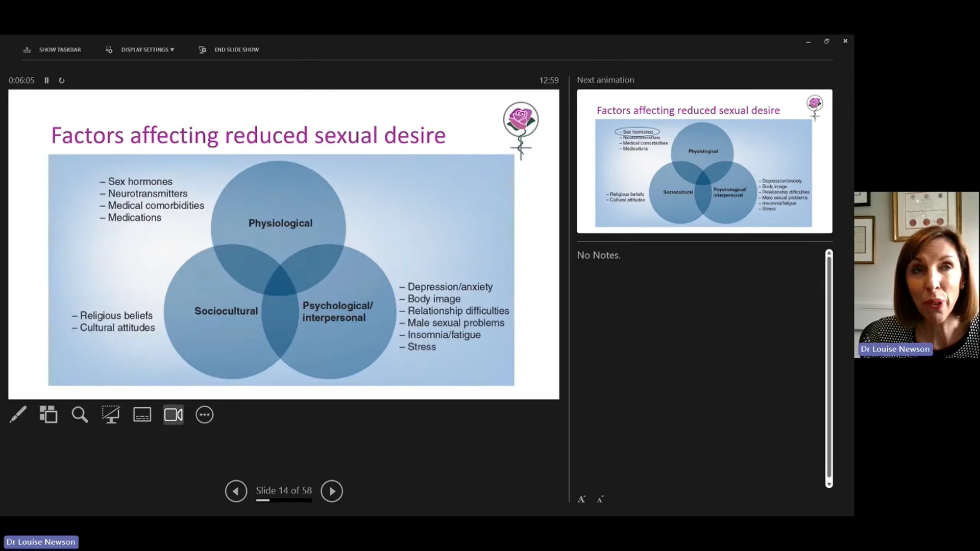Click the slide progress bar under Slide 14
The height and width of the screenshot is (551, 980).
pos(284,500)
